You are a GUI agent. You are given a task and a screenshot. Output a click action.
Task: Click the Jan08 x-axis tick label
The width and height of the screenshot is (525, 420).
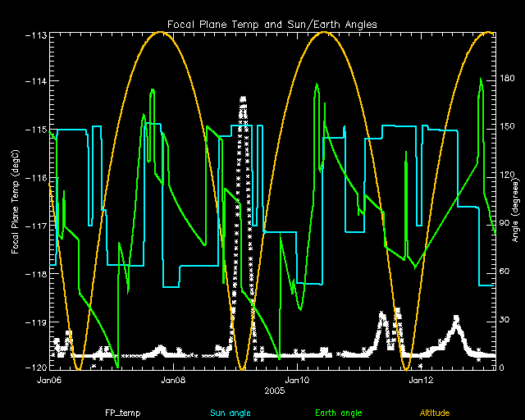tap(173, 380)
